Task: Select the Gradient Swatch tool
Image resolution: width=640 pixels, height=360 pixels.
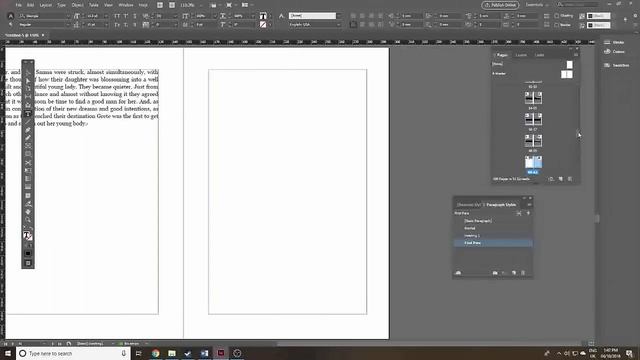Action: (28, 179)
